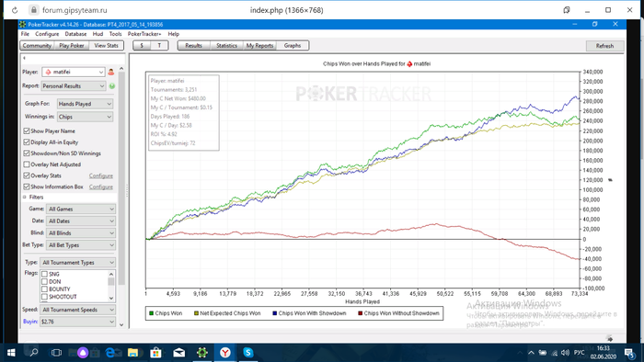
Task: Click the player profile icon beside matifei
Action: (x=111, y=72)
